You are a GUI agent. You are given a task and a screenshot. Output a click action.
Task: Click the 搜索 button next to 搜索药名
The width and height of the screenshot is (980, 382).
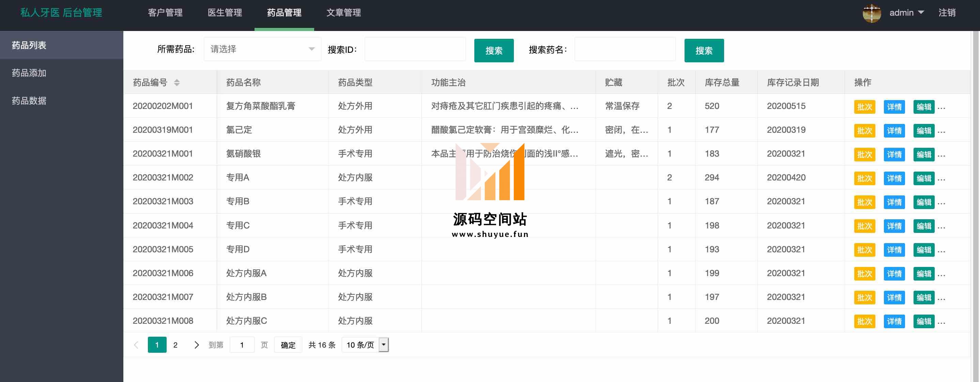tap(704, 50)
